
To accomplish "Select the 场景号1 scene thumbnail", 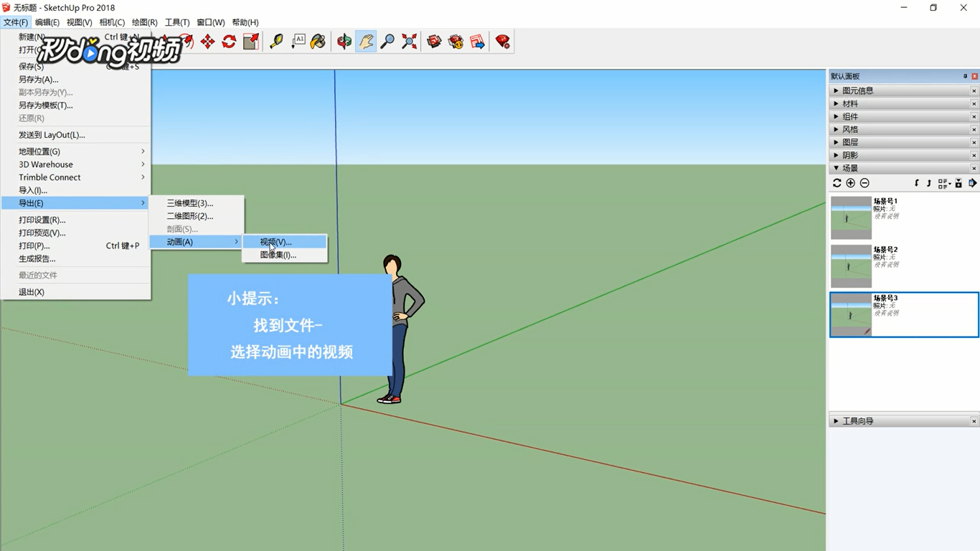I will (851, 218).
